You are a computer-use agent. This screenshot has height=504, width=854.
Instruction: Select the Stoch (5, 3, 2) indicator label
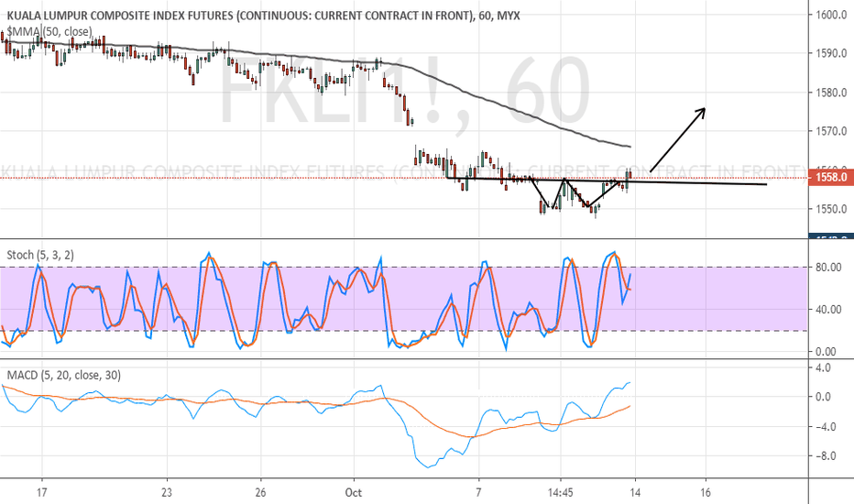click(40, 255)
